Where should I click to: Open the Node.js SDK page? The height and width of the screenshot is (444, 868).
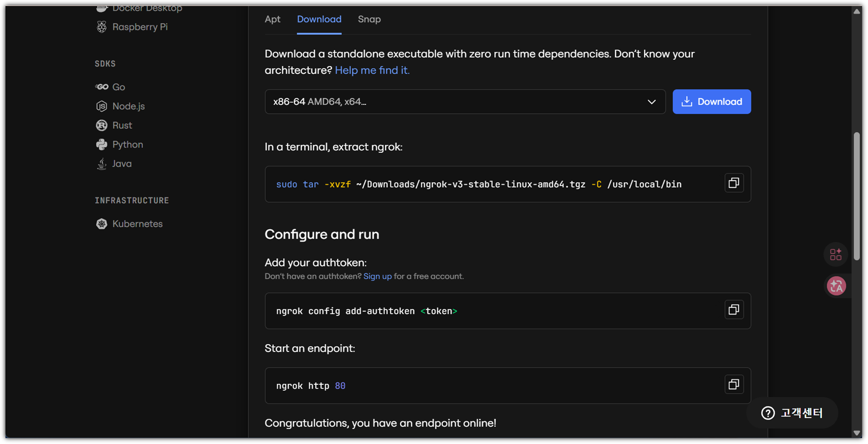129,106
